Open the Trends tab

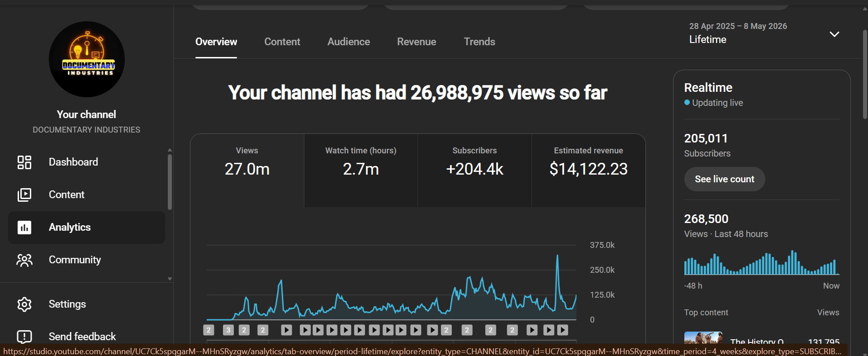point(479,42)
